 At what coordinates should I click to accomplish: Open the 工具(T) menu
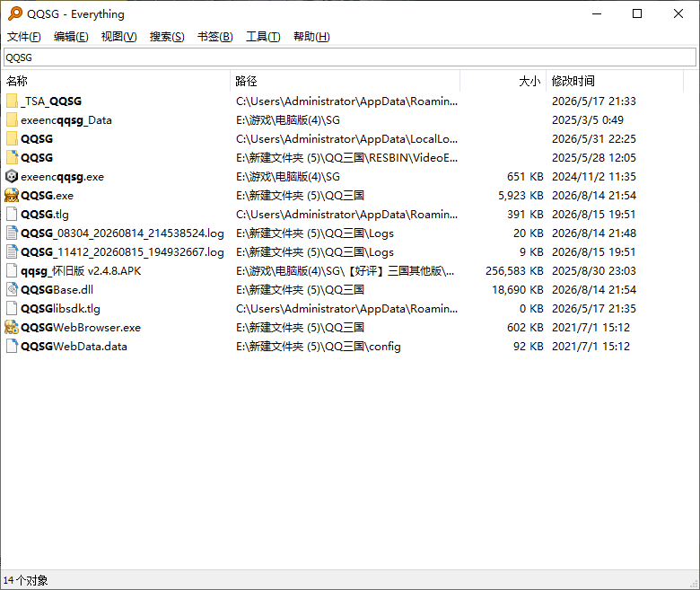263,37
